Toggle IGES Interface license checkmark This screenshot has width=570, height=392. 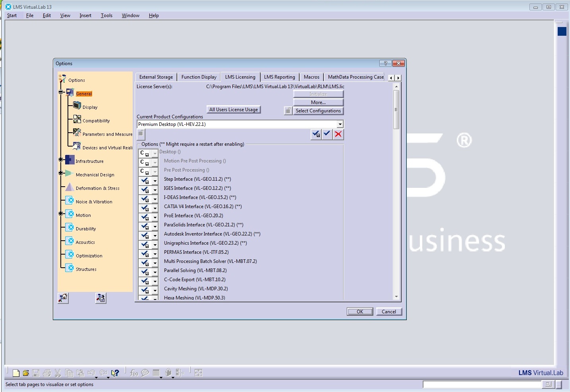[145, 189]
